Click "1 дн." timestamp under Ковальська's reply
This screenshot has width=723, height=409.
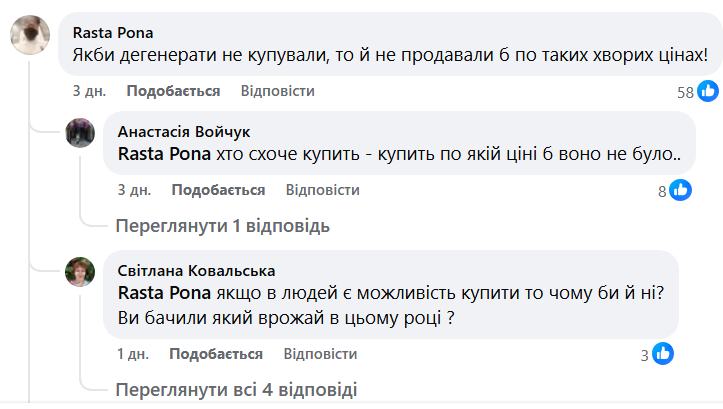coord(134,354)
